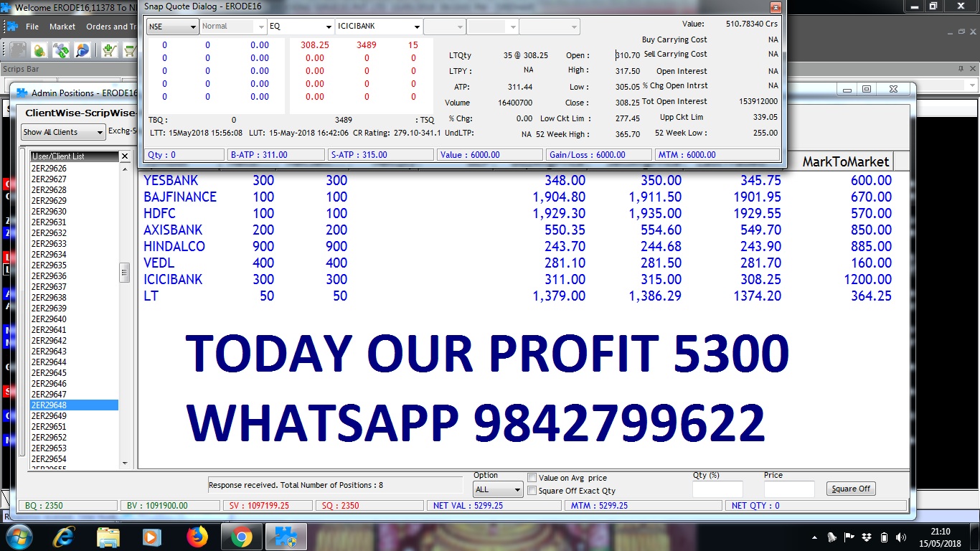
Task: Click the greyed first toolbar icon
Action: [17, 50]
